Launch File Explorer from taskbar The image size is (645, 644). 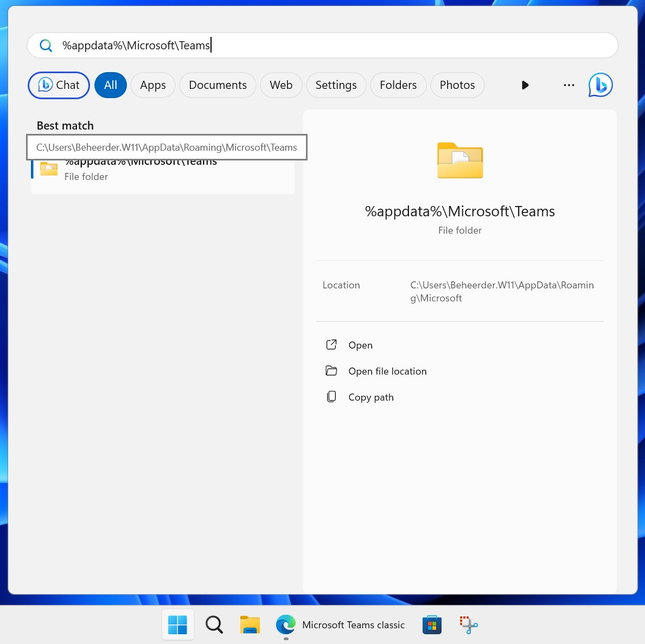(x=250, y=624)
